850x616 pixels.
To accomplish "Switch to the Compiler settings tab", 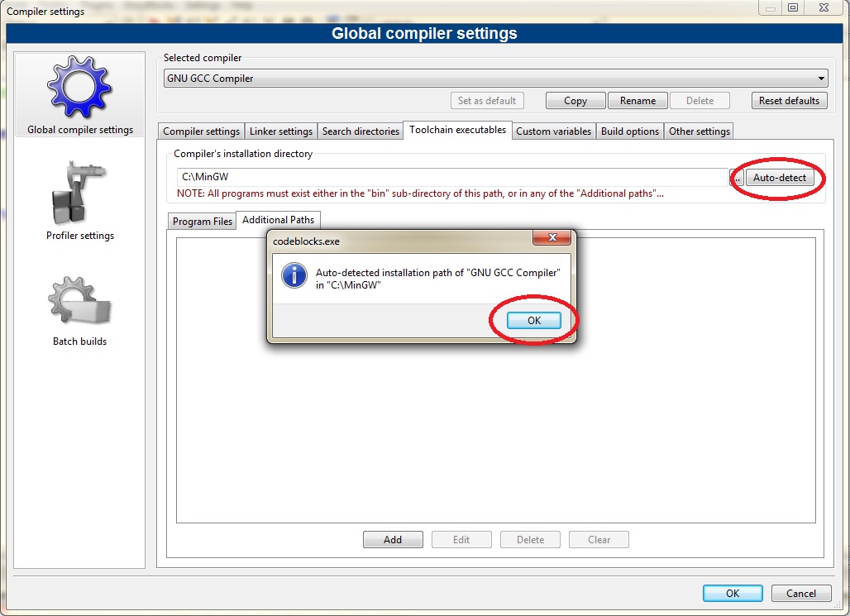I will tap(201, 131).
